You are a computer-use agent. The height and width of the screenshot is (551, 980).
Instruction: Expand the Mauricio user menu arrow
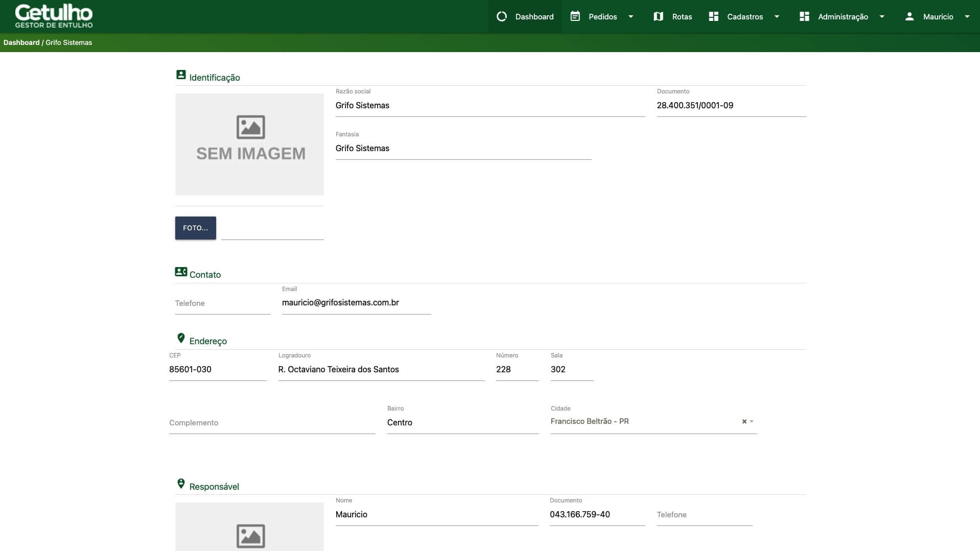pyautogui.click(x=967, y=16)
